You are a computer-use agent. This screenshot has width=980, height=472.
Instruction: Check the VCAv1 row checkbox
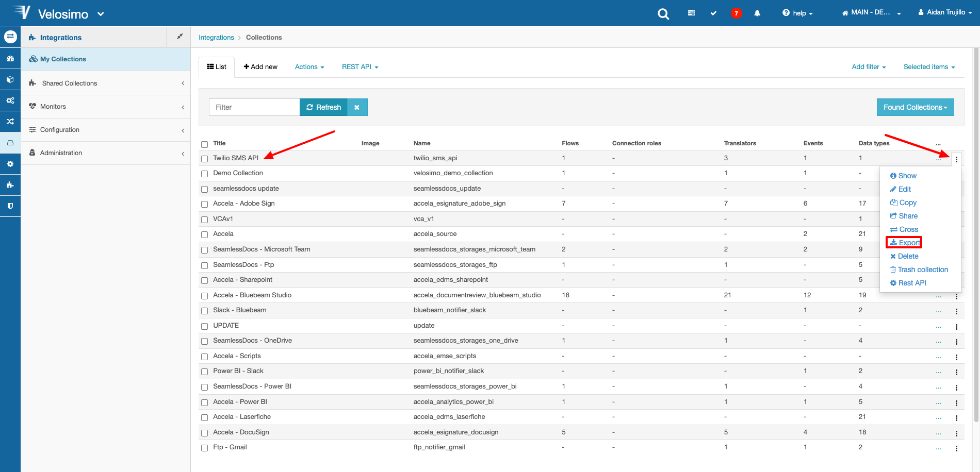pyautogui.click(x=205, y=220)
